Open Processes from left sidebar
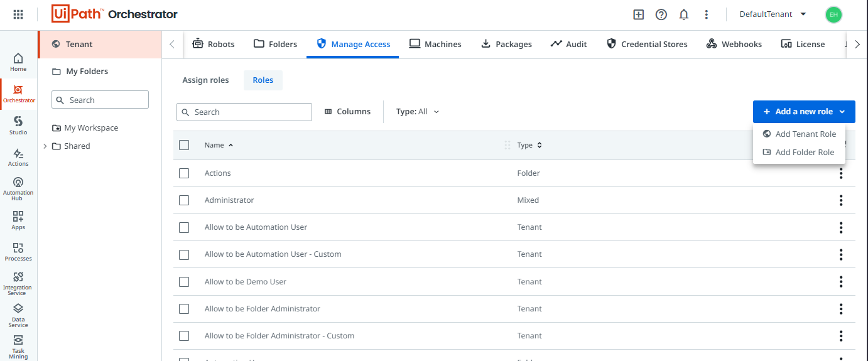This screenshot has width=868, height=361. click(x=18, y=252)
